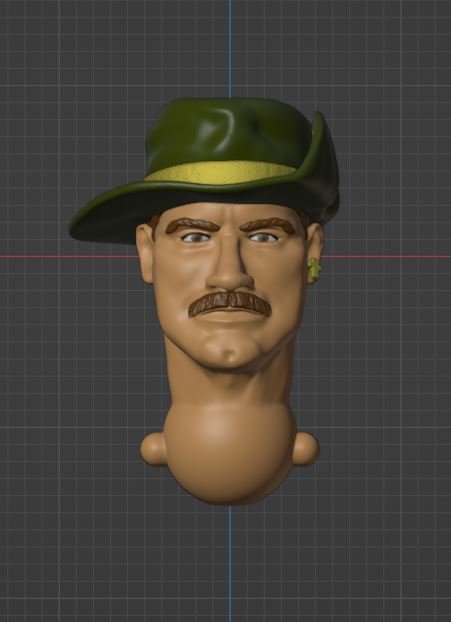The height and width of the screenshot is (622, 451).
Task: Click the cleft chin of the head
Action: pyautogui.click(x=230, y=353)
